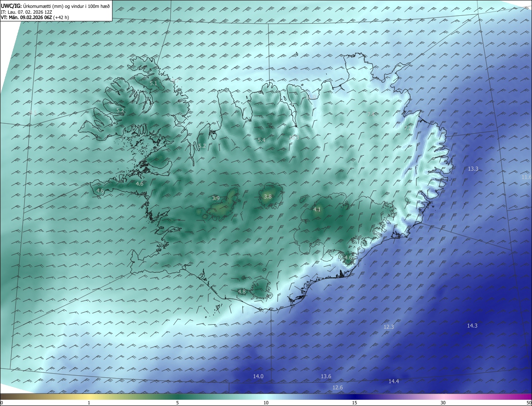532x406 pixels.
Task: Click the 13.3 value off the east coast
Action: coord(473,169)
